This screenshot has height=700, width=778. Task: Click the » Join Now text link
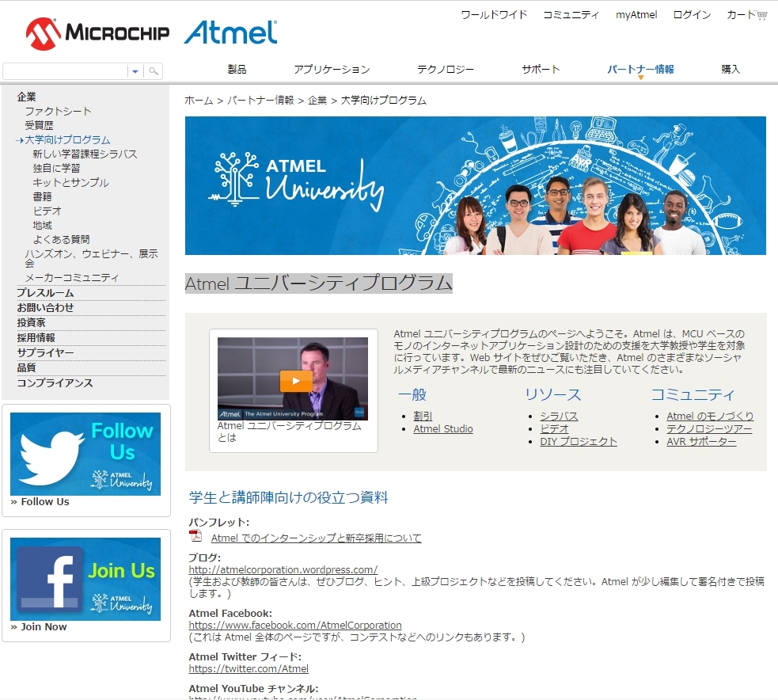tap(39, 627)
